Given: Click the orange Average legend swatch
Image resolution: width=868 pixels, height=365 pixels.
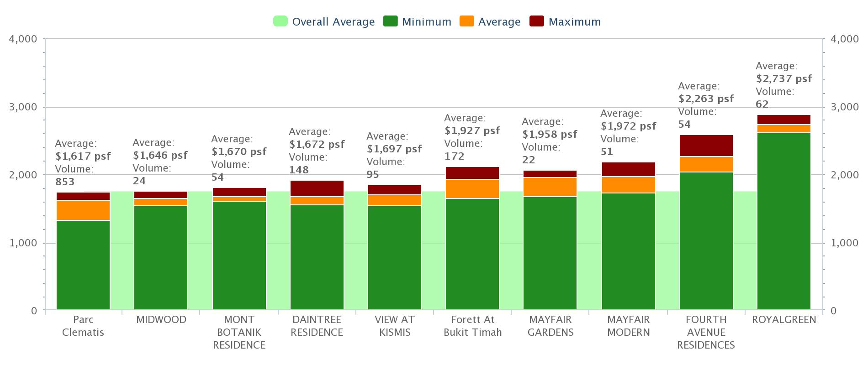Looking at the screenshot, I should 466,21.
